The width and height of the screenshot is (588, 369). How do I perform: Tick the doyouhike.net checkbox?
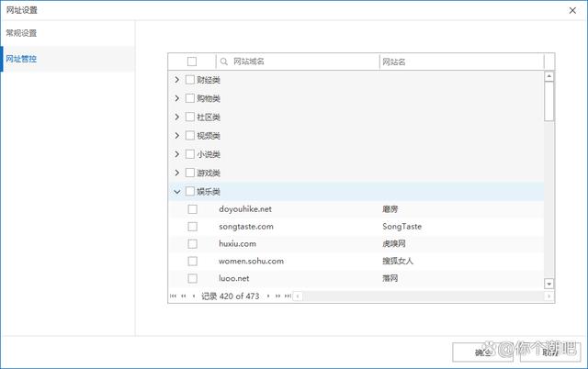click(x=192, y=209)
